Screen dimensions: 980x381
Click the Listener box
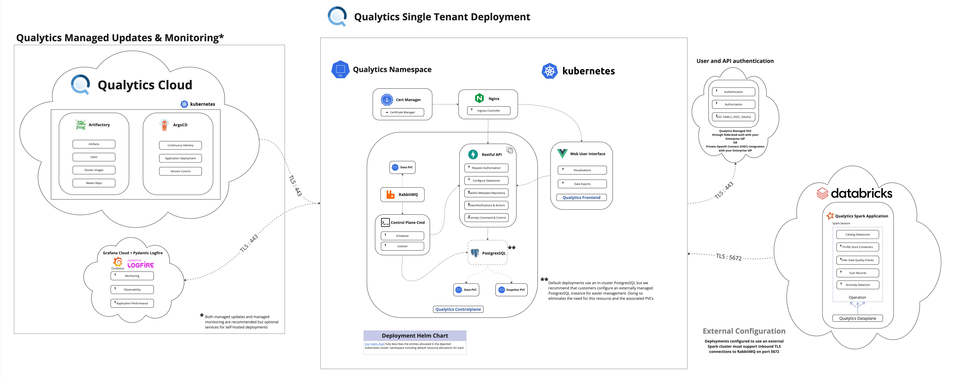pos(402,246)
